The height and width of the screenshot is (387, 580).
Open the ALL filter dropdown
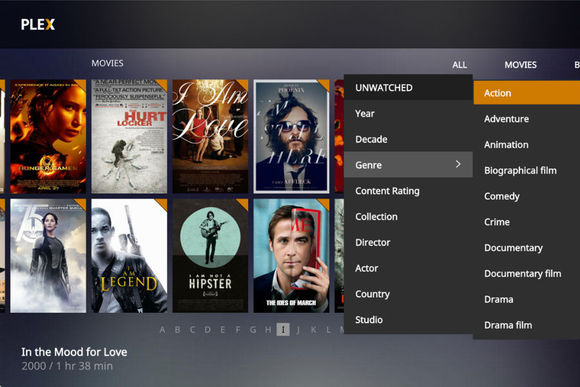(459, 65)
